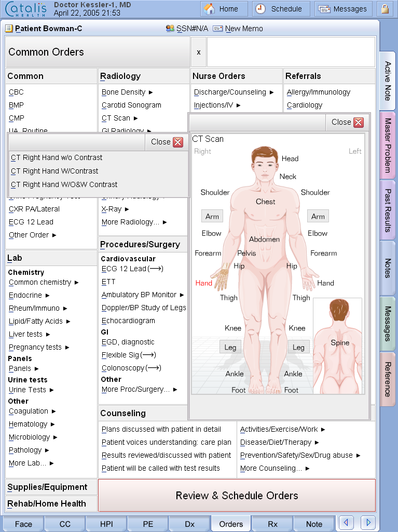Open the Active Note side tab

tap(388, 81)
